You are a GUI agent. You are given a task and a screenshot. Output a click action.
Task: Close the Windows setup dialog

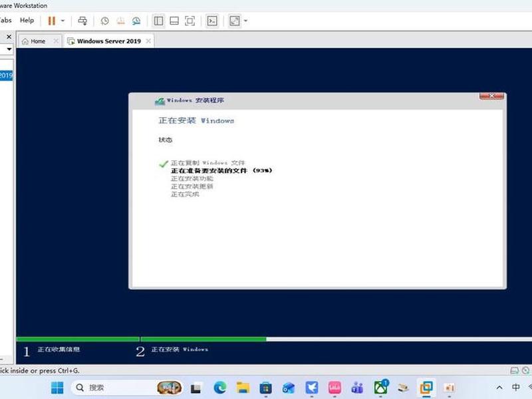coord(491,96)
